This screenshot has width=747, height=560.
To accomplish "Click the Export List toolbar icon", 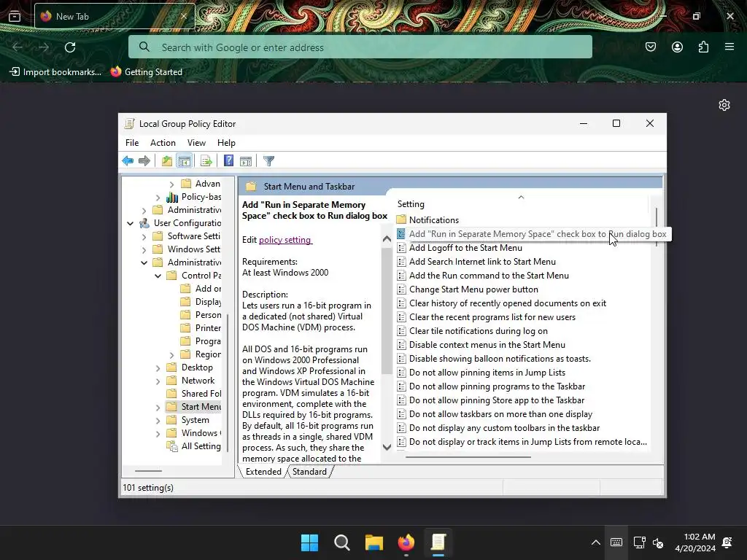I will tap(206, 161).
